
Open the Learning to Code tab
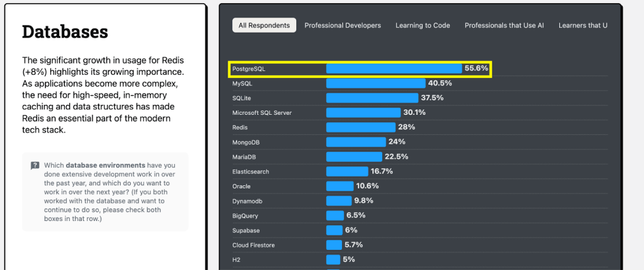(x=423, y=25)
